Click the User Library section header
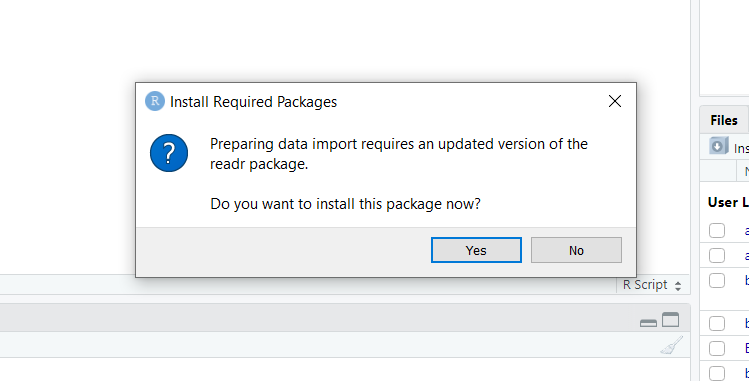749x381 pixels. pos(728,202)
